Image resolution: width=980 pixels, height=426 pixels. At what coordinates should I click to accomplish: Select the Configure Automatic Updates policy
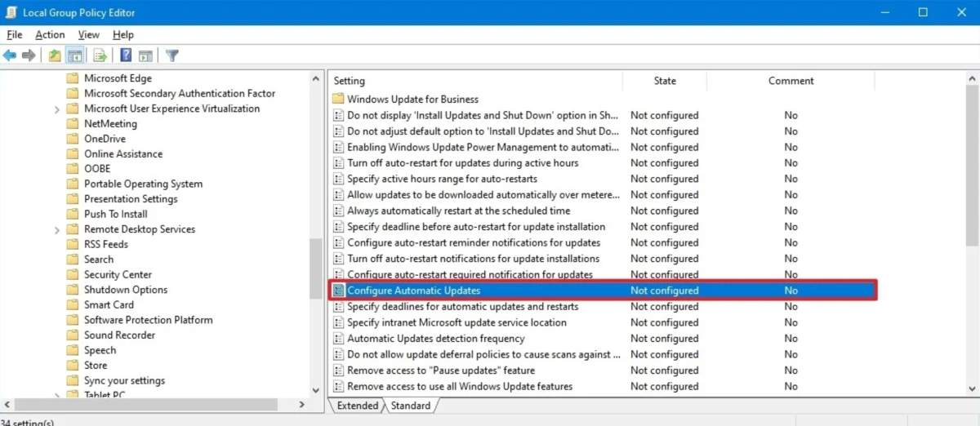[x=603, y=291]
